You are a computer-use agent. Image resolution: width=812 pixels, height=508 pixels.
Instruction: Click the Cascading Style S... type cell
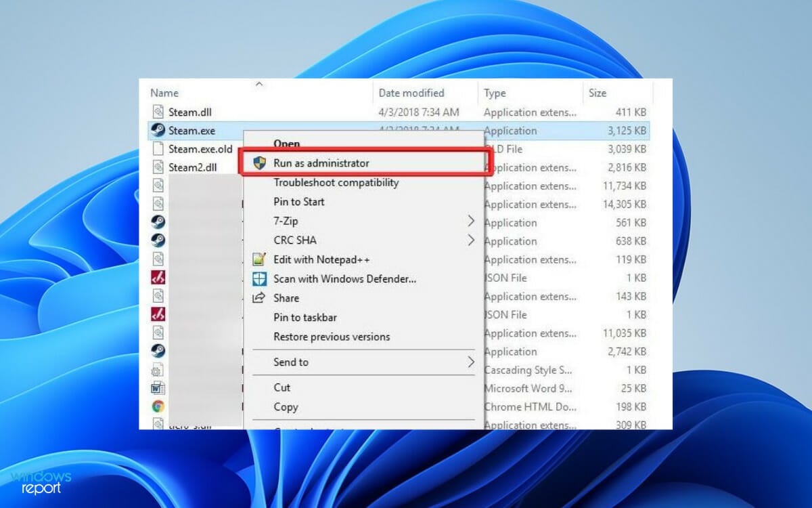pos(528,370)
